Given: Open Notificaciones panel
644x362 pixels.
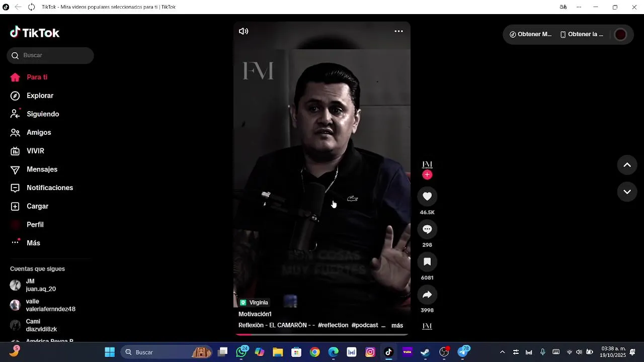Looking at the screenshot, I should pos(42,188).
